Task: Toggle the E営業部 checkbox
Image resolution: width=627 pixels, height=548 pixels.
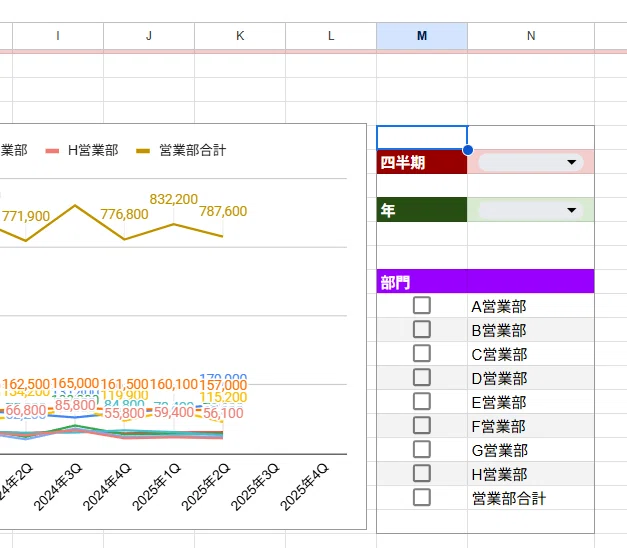Action: tap(422, 402)
